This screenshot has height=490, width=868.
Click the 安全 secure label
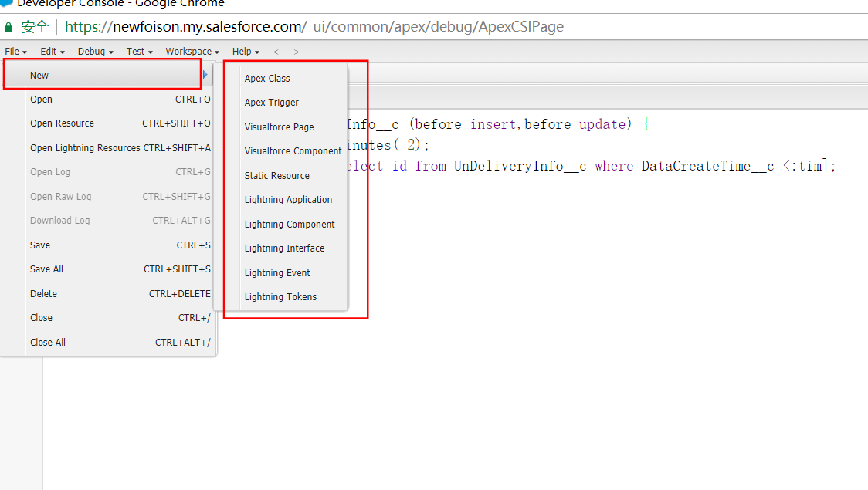[35, 27]
